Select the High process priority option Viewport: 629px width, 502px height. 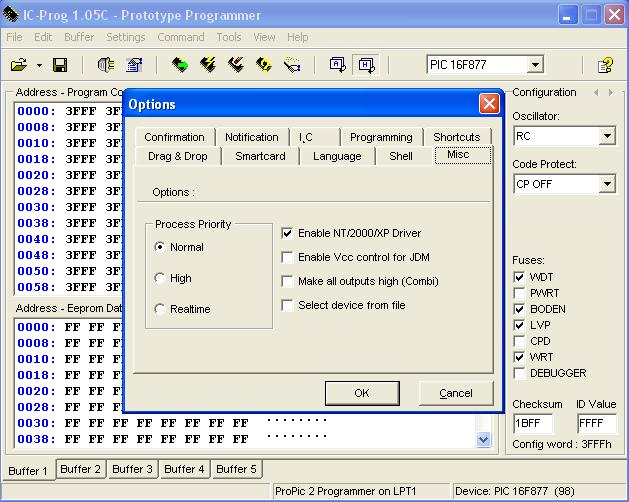pos(161,278)
